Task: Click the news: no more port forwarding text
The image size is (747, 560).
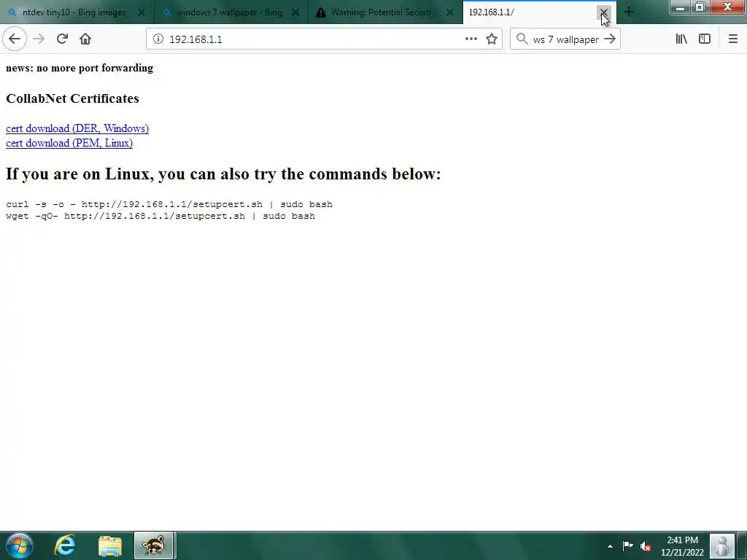Action: tap(80, 68)
